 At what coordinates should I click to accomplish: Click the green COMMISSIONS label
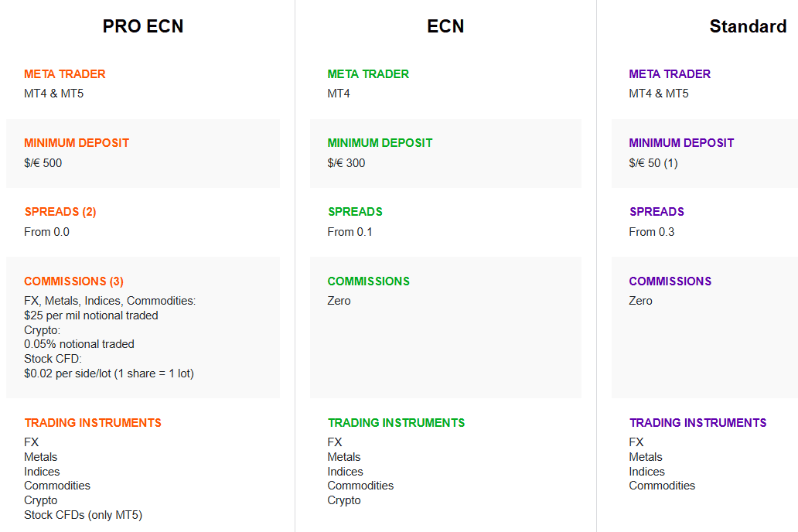(368, 281)
